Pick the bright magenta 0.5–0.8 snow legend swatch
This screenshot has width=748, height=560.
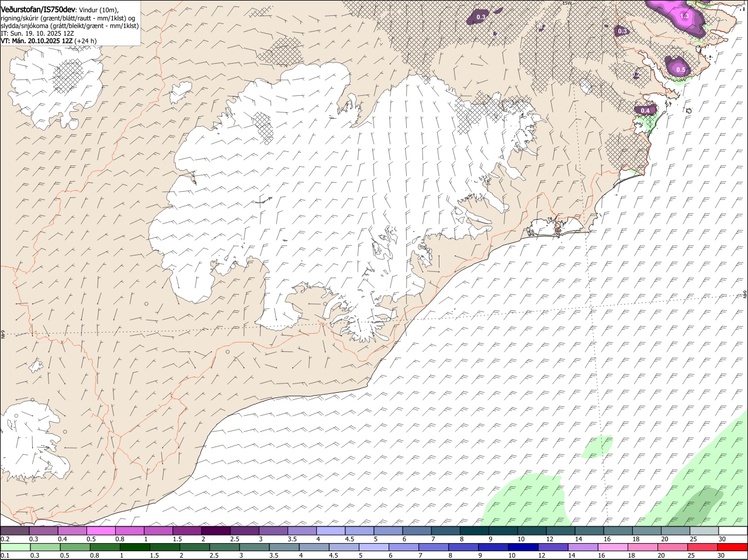click(101, 531)
